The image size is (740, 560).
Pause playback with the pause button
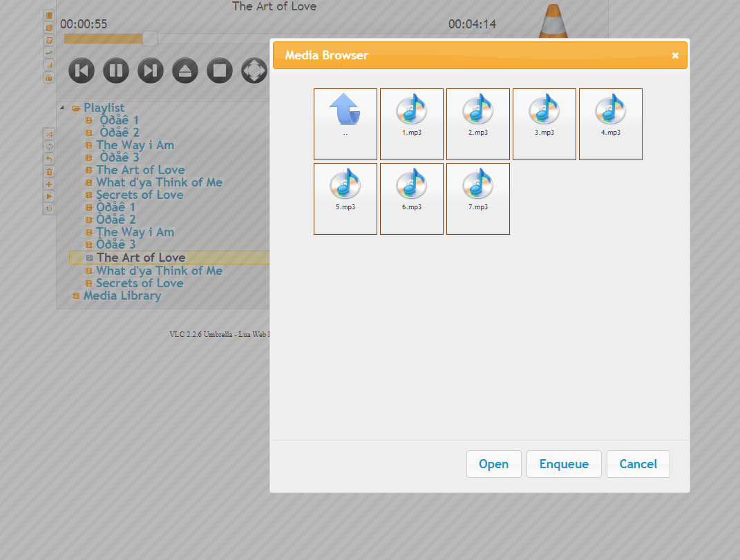(x=116, y=70)
